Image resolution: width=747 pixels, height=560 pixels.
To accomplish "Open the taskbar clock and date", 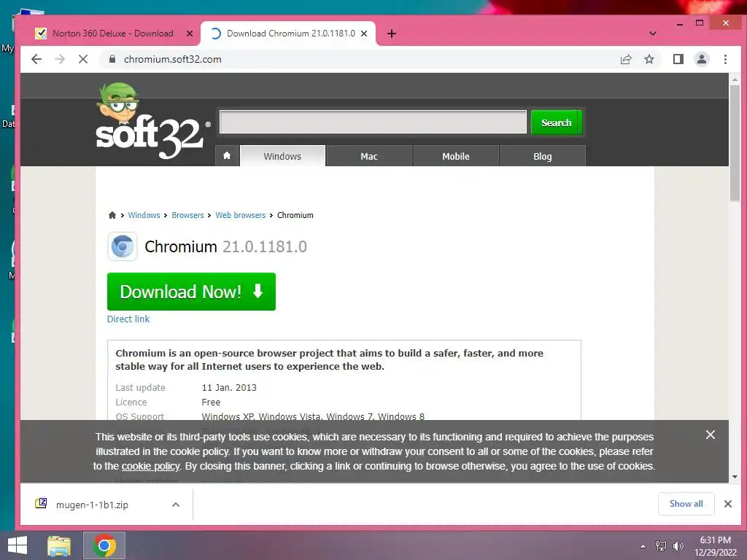I will point(715,546).
